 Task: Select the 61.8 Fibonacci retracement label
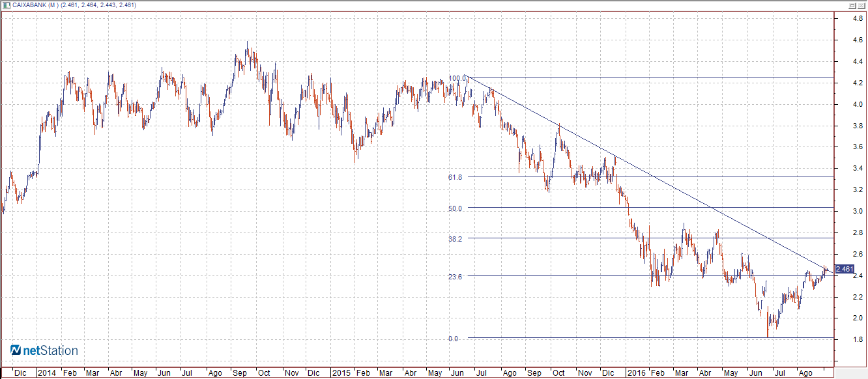coord(455,177)
